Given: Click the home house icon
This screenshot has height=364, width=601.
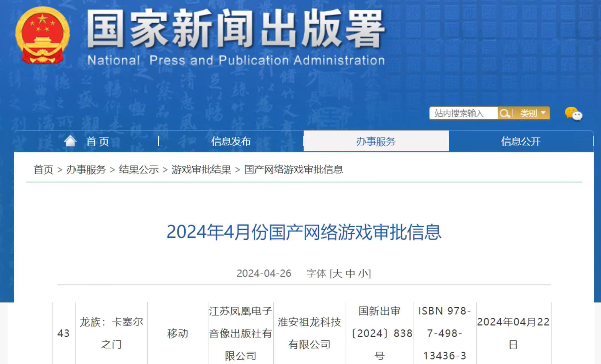Looking at the screenshot, I should coord(70,141).
